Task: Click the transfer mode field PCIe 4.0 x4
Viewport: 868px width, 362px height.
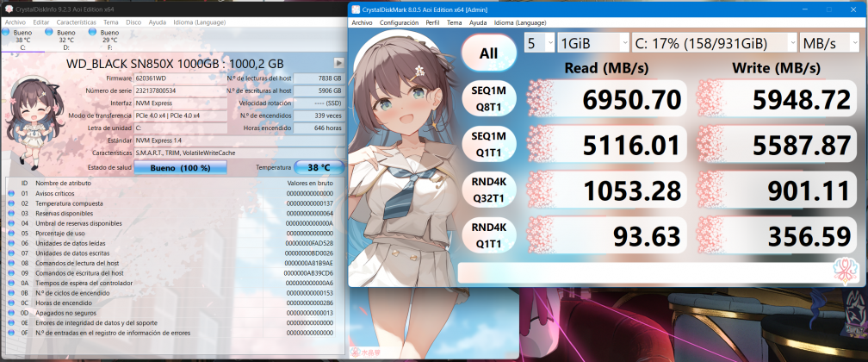Action: pos(181,115)
